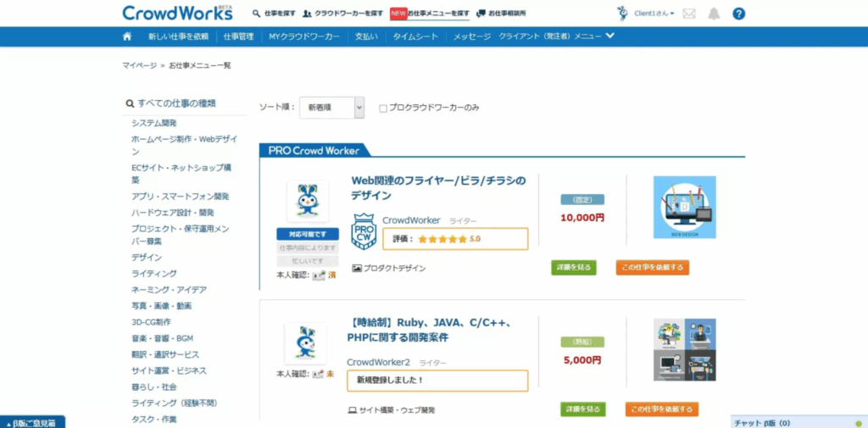This screenshot has height=428, width=868.
Task: Click マイページ breadcrumb link
Action: tap(139, 65)
